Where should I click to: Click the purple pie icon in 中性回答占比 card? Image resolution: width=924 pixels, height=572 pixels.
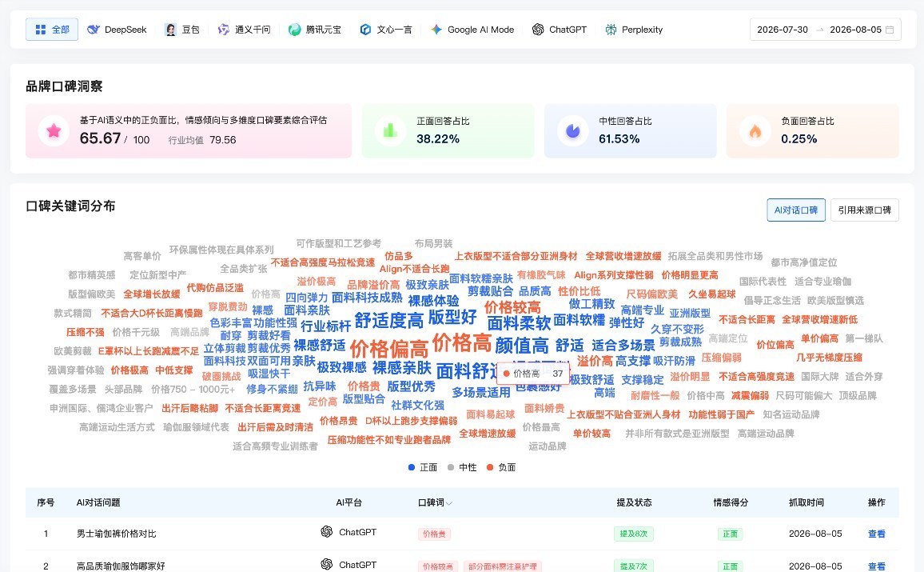(x=572, y=130)
